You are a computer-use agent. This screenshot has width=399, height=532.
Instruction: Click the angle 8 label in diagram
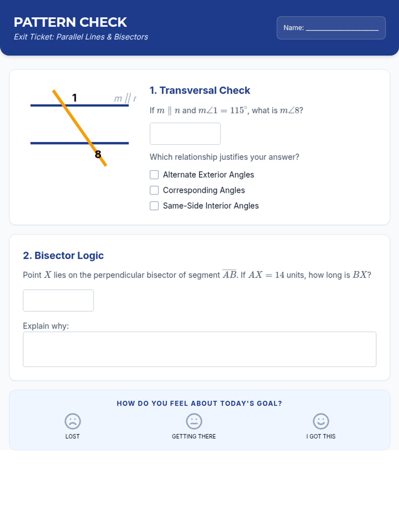pyautogui.click(x=98, y=154)
